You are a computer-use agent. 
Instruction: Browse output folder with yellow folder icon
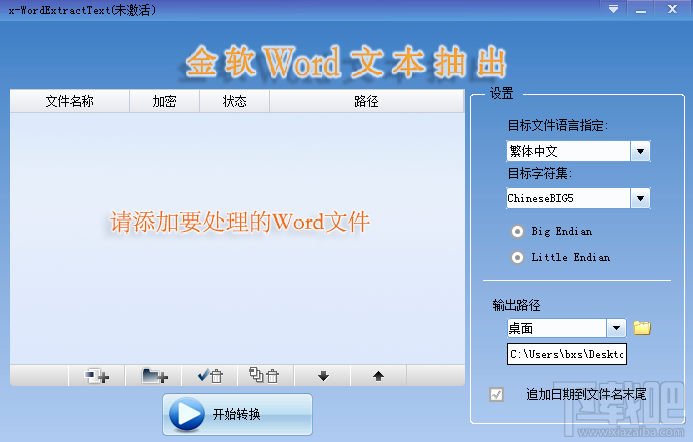click(642, 328)
